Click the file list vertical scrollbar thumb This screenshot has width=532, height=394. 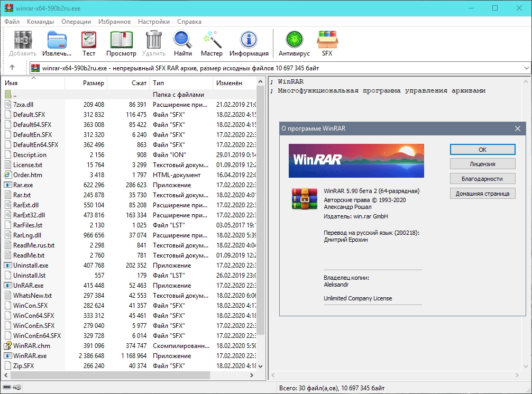(x=260, y=210)
